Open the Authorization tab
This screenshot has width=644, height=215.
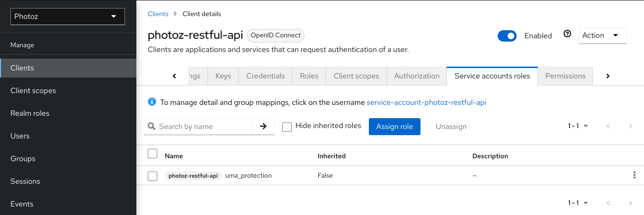point(417,76)
